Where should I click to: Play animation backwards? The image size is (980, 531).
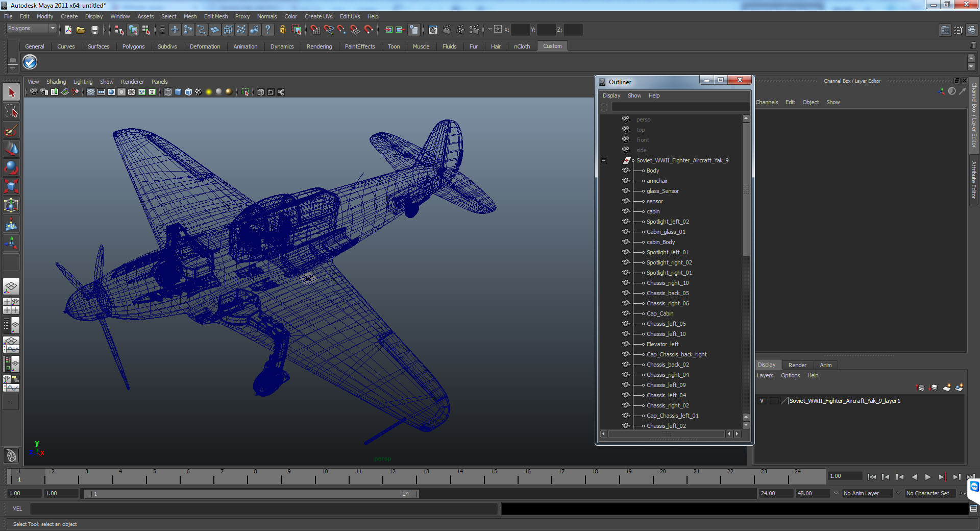pos(914,477)
